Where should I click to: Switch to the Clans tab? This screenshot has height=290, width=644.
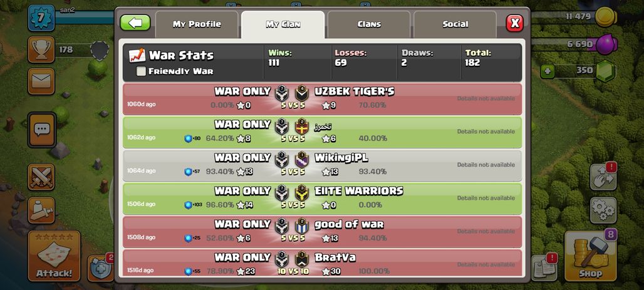[369, 24]
